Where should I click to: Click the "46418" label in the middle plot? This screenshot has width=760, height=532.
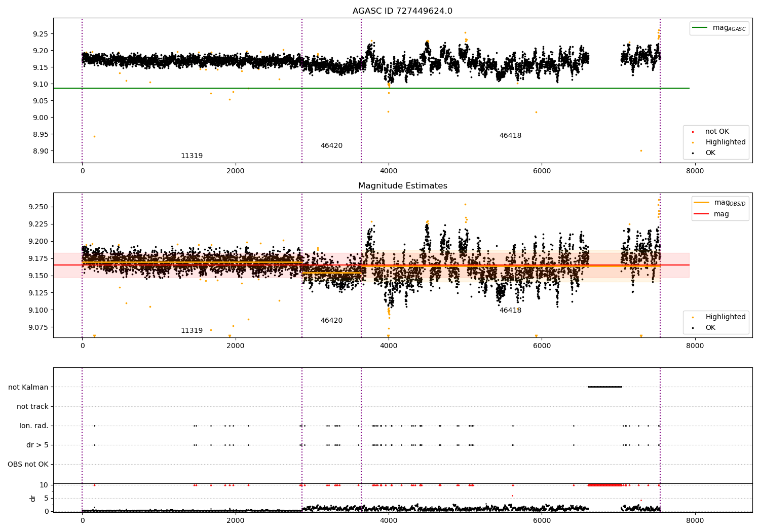pos(510,311)
